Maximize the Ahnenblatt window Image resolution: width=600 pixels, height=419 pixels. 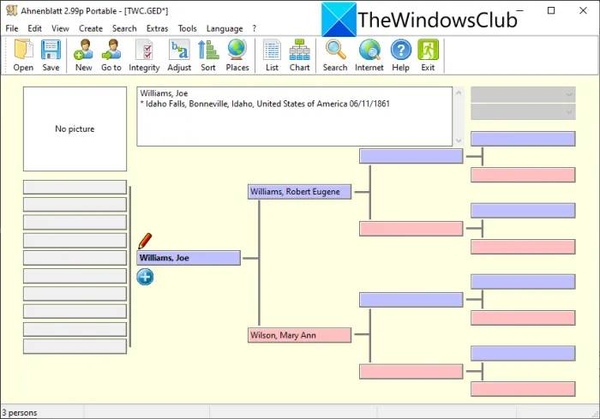point(551,11)
